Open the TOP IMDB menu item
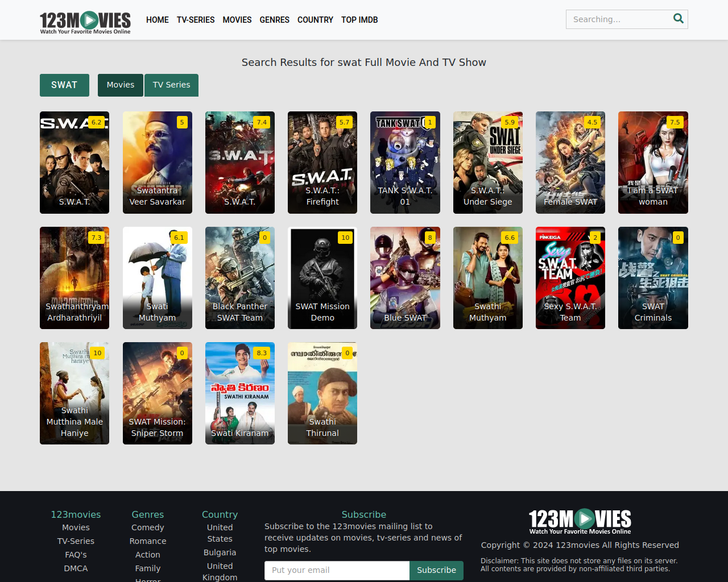The height and width of the screenshot is (582, 728). coord(359,20)
